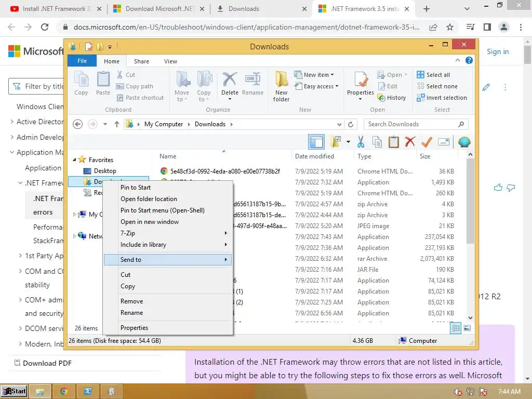
Task: Click the red X delete toolbar icon
Action: [410, 142]
